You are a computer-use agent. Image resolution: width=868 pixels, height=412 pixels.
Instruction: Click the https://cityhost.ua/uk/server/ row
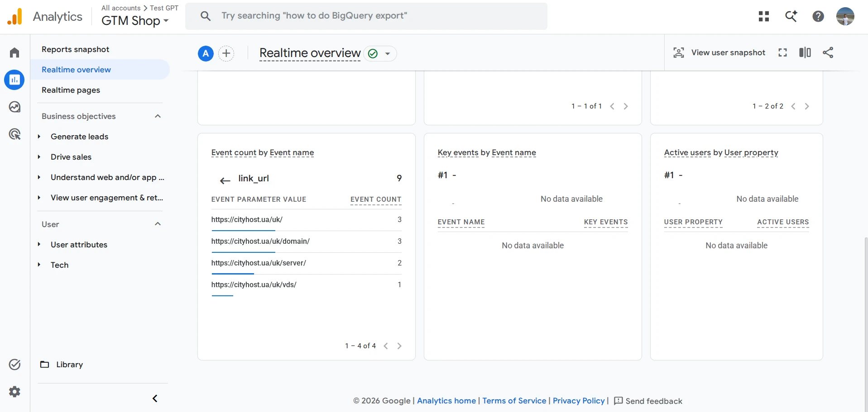[x=307, y=263]
